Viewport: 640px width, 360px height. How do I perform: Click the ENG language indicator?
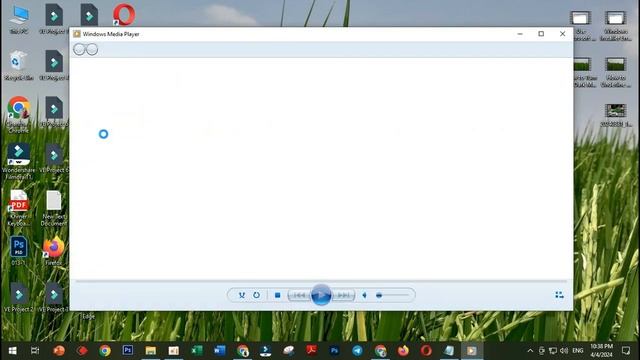578,351
